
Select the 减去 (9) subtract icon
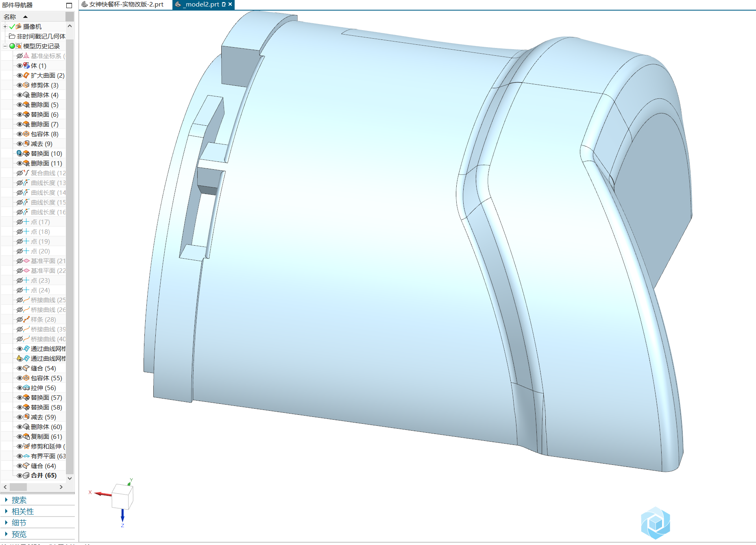[26, 144]
